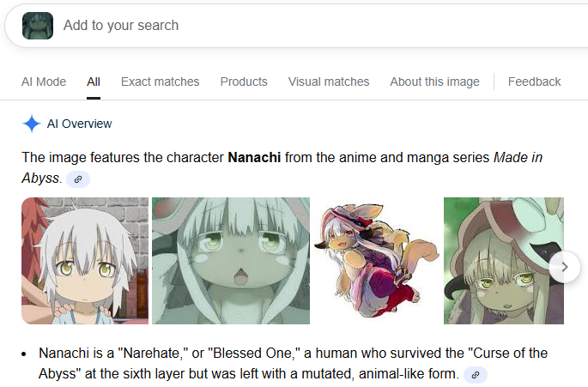Click the AI Overview sparkle icon
This screenshot has width=588, height=387.
[x=32, y=124]
